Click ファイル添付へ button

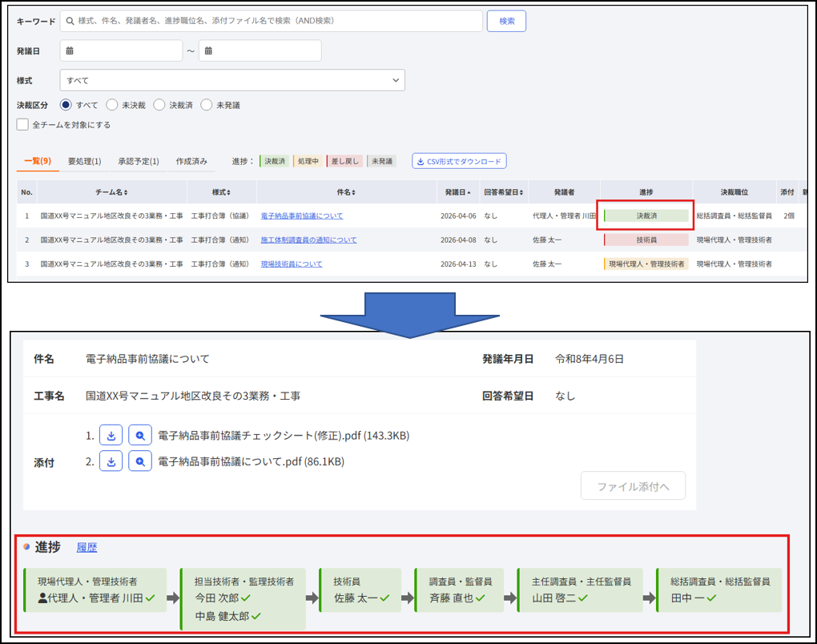click(633, 486)
